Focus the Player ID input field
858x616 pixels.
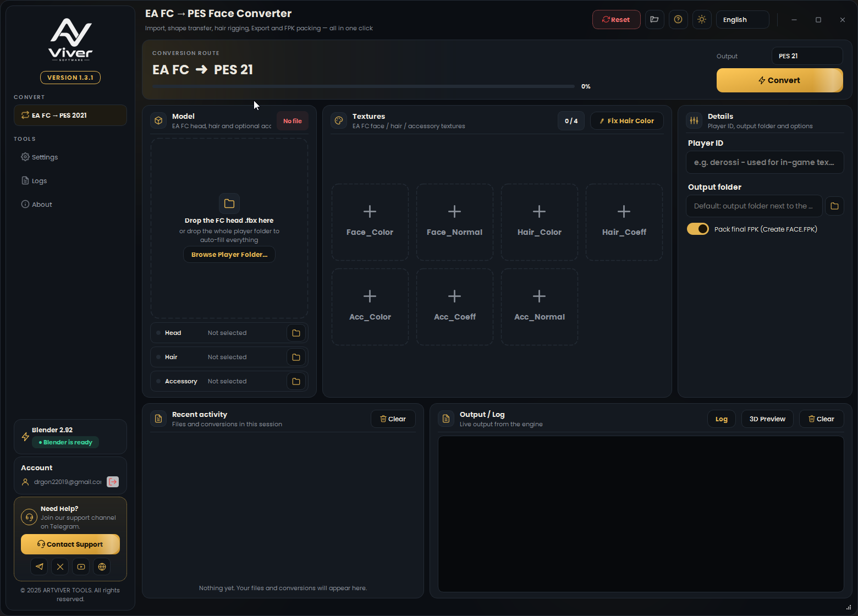[765, 162]
